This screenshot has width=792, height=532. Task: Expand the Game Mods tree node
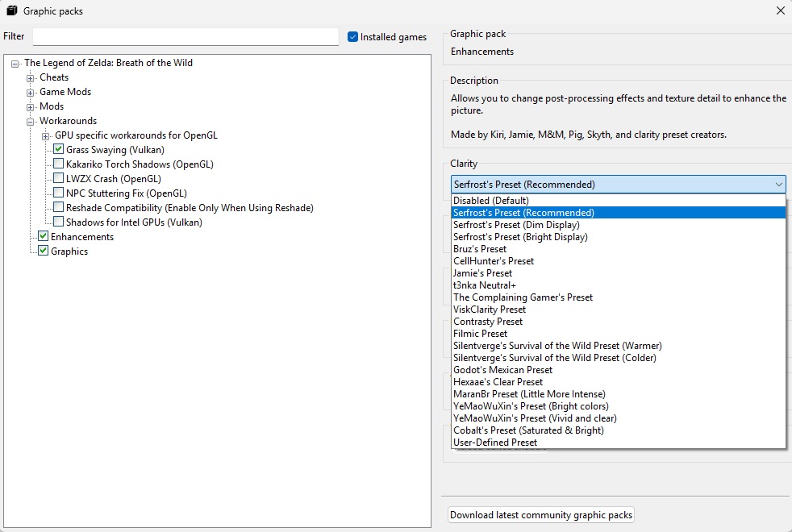(x=31, y=93)
